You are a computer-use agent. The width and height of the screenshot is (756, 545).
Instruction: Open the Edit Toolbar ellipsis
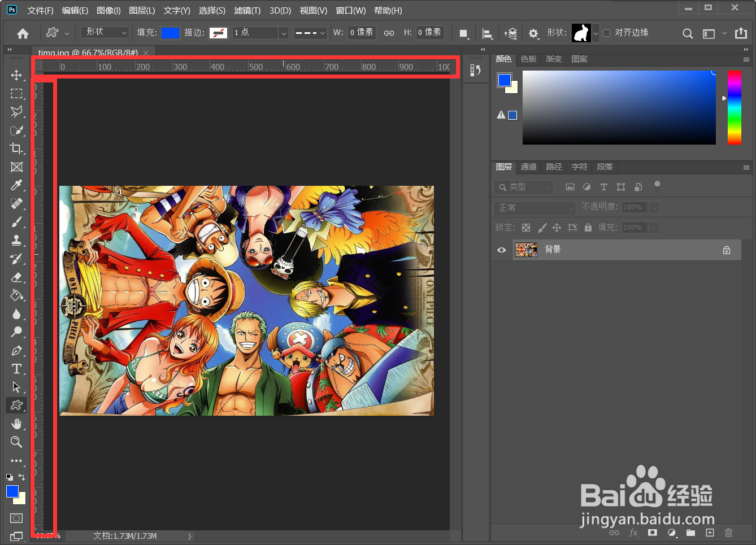coord(16,460)
